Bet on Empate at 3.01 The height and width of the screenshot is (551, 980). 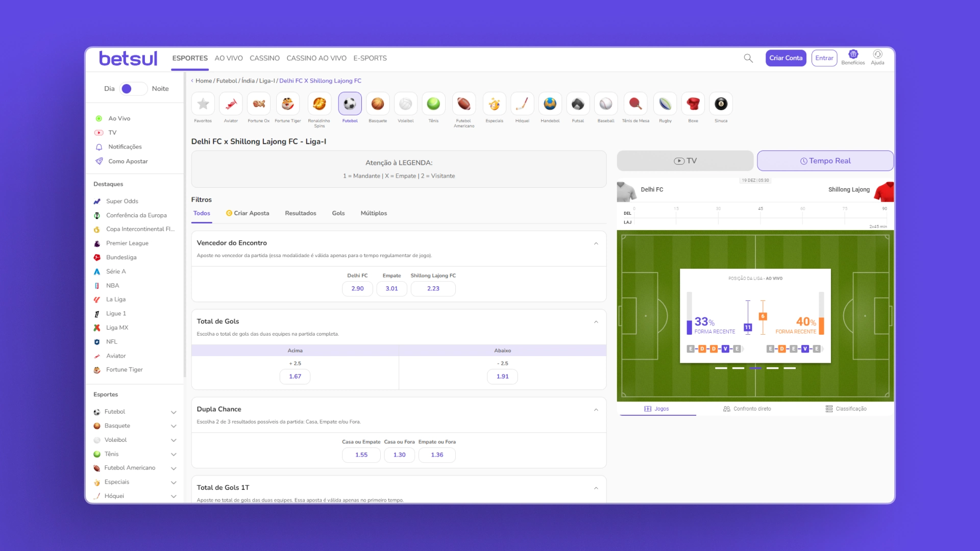(x=391, y=289)
